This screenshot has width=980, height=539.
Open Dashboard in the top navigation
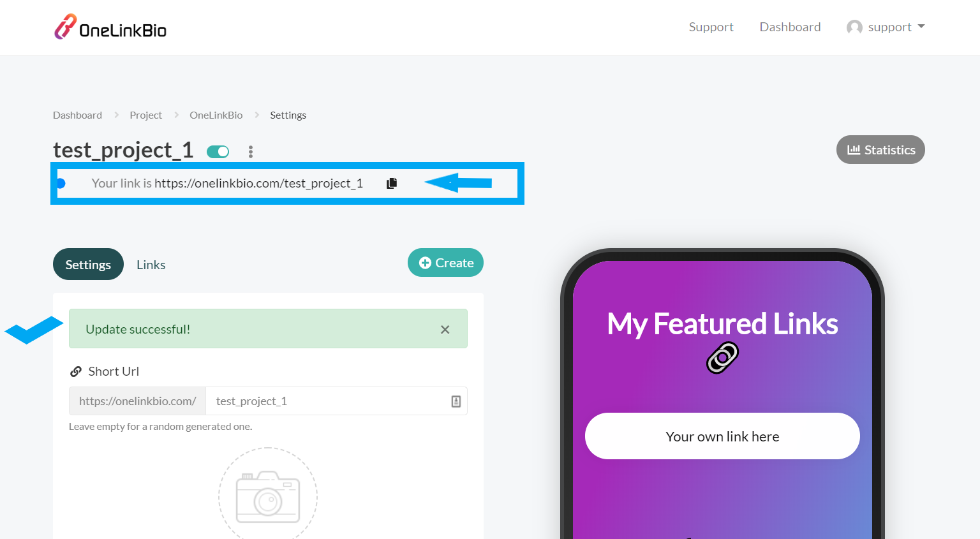[x=790, y=27]
